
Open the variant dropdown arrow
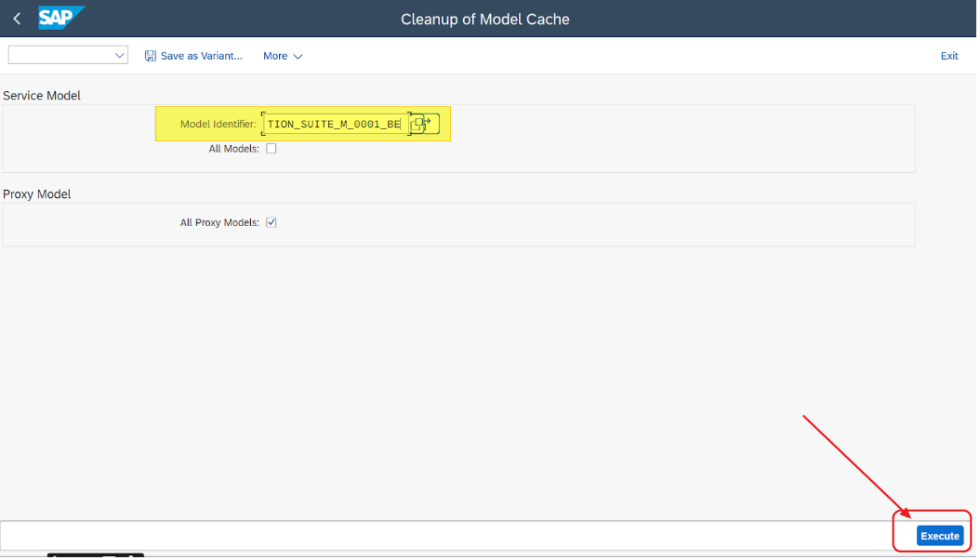119,56
